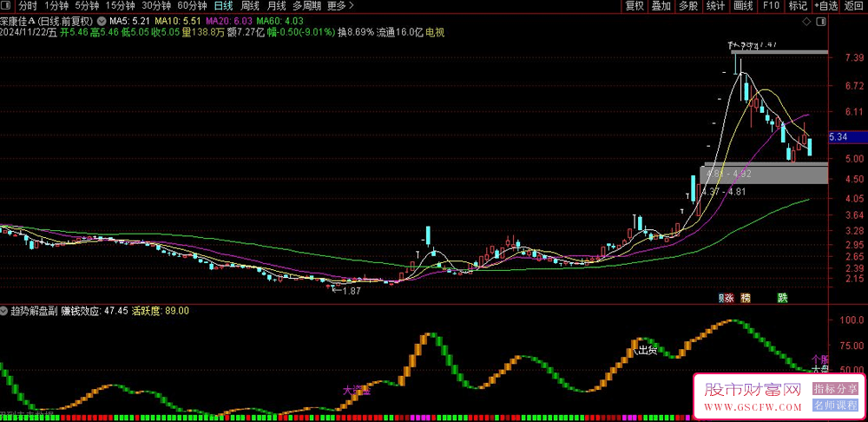Click the top-left chart window icon
868x422 pixels.
pyautogui.click(x=7, y=6)
